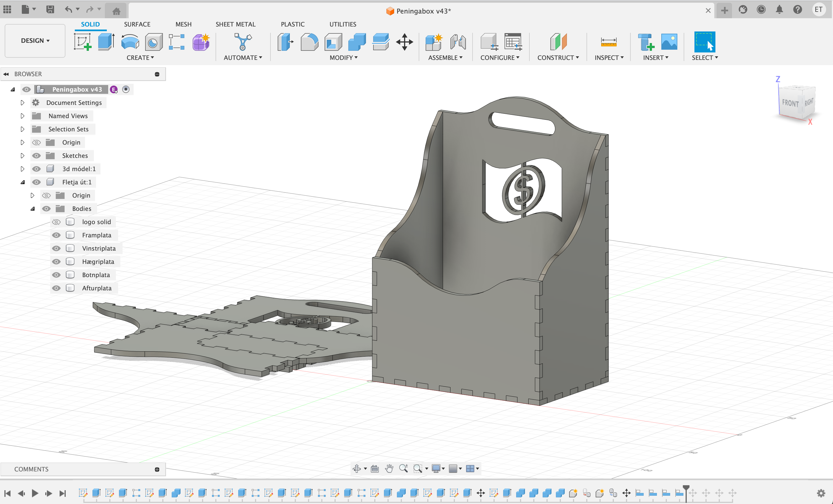Activate the Peningabox v43 radio button
Viewport: 833px width, 504px height.
(x=126, y=90)
